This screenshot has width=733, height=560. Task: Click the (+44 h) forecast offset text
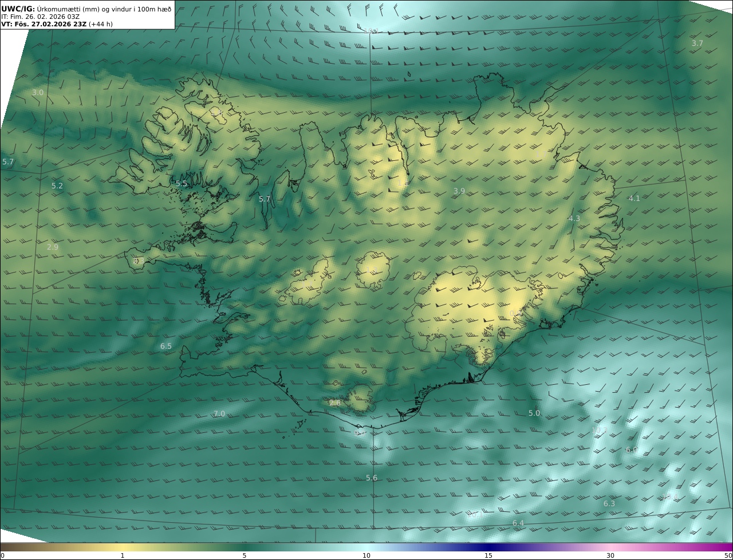tap(101, 24)
